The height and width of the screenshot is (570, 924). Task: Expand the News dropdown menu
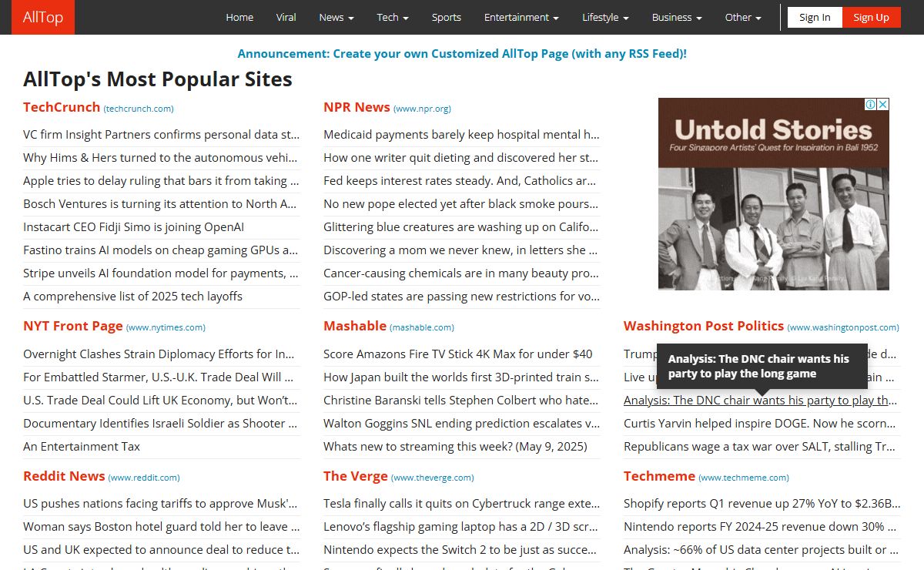pyautogui.click(x=336, y=17)
